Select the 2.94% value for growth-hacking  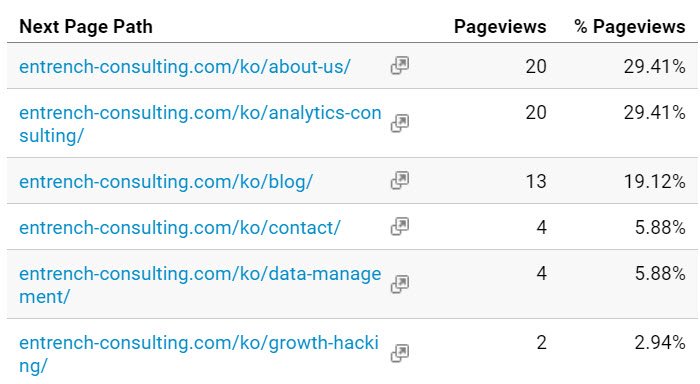coord(660,343)
